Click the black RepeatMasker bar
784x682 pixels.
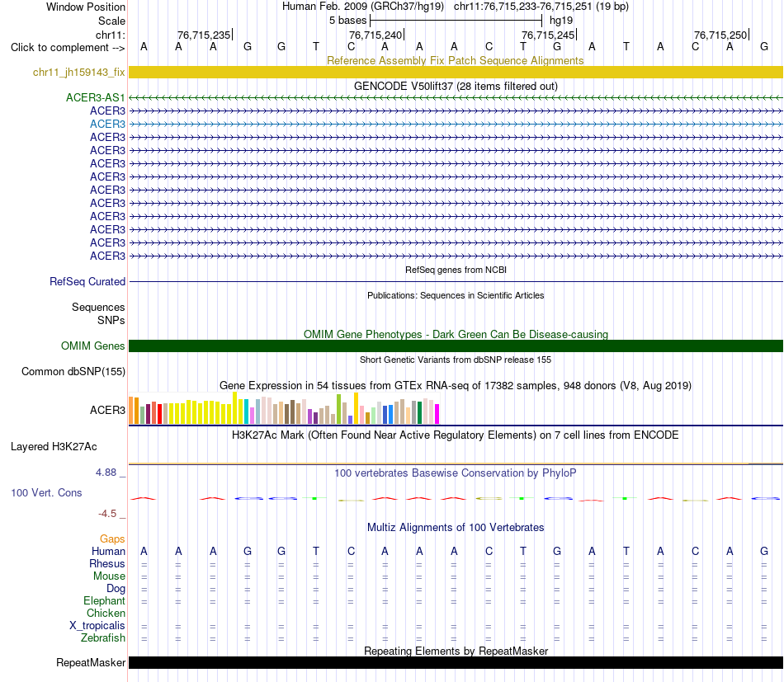[456, 662]
